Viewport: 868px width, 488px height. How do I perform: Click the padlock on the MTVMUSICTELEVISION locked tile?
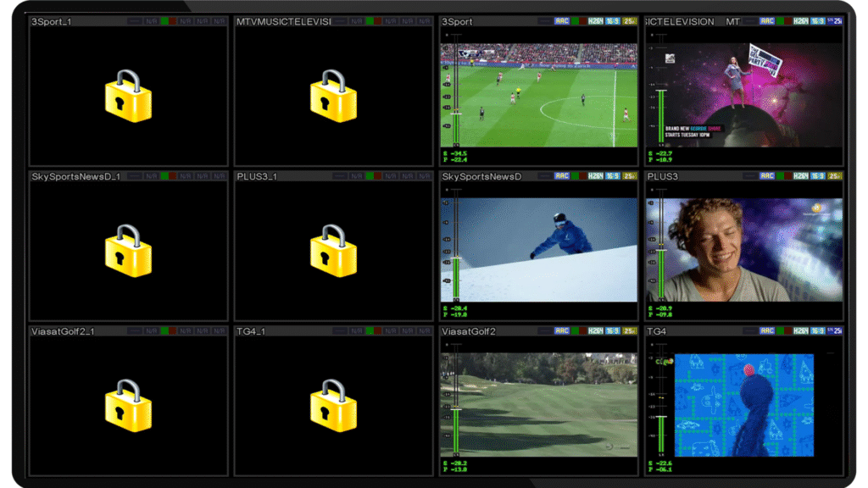coord(333,96)
